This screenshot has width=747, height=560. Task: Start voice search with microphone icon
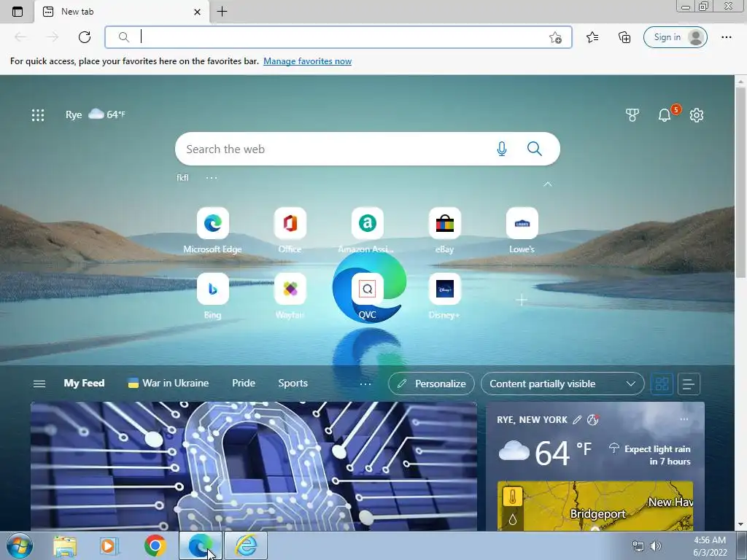(x=502, y=149)
